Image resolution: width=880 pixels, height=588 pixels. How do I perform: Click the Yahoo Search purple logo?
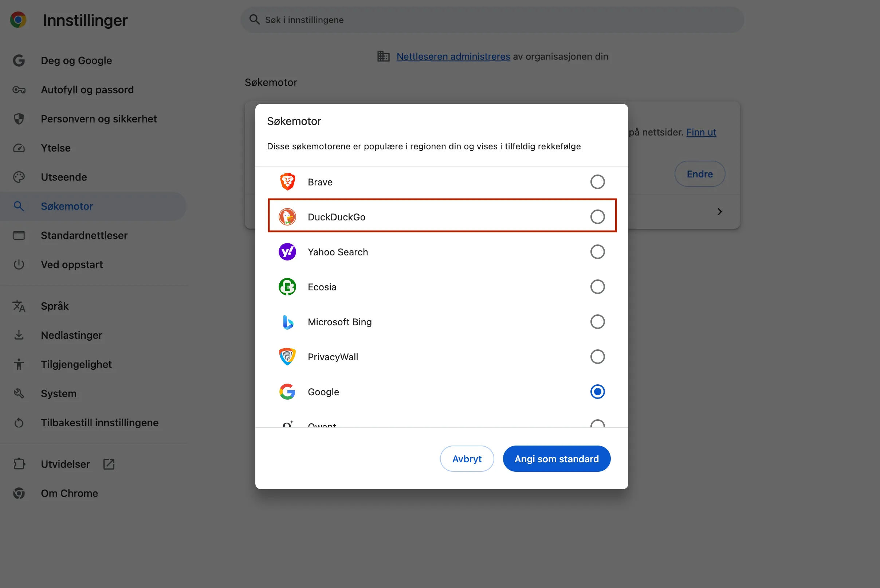(x=287, y=252)
